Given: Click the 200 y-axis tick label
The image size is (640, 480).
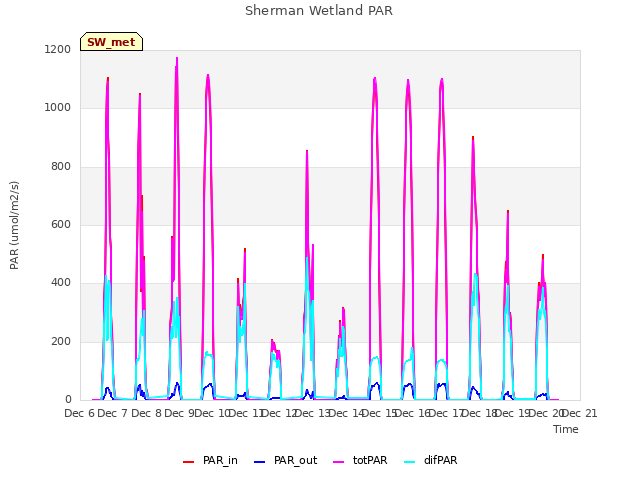Looking at the screenshot, I should click(x=61, y=341).
